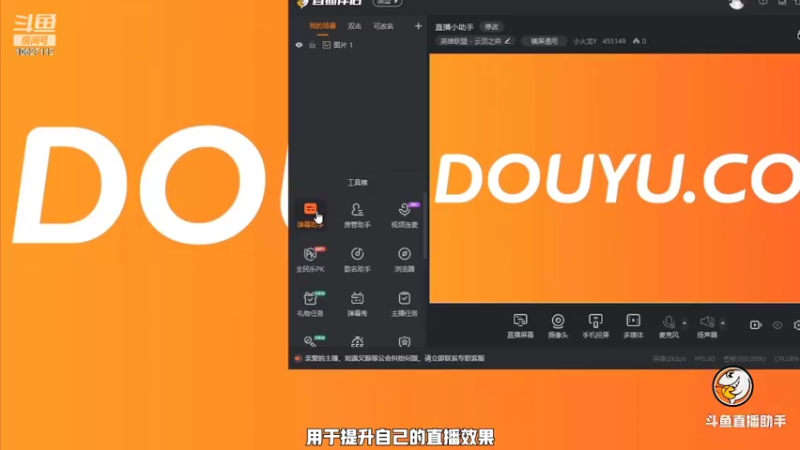Expand the speaker volume arrow
The height and width of the screenshot is (450, 800).
tap(722, 323)
